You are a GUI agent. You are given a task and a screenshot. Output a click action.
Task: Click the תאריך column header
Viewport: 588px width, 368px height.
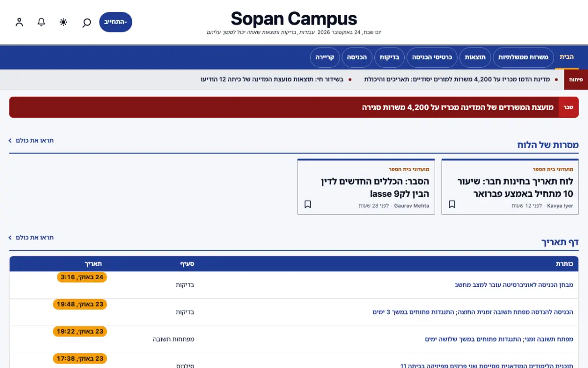coord(93,264)
